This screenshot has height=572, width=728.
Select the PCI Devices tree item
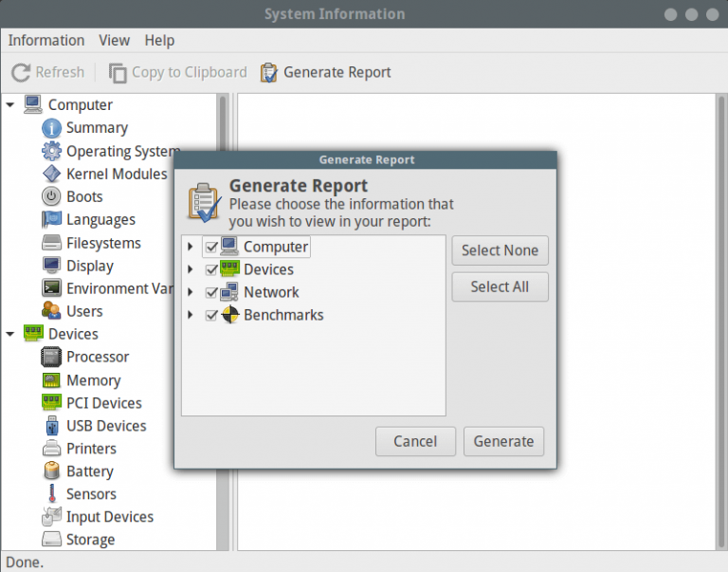click(x=103, y=403)
